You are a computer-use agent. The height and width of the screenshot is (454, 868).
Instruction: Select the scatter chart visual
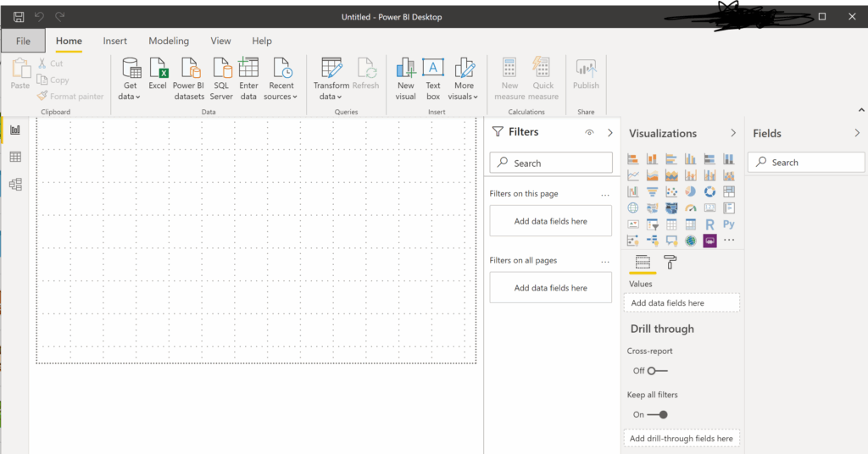click(x=671, y=192)
